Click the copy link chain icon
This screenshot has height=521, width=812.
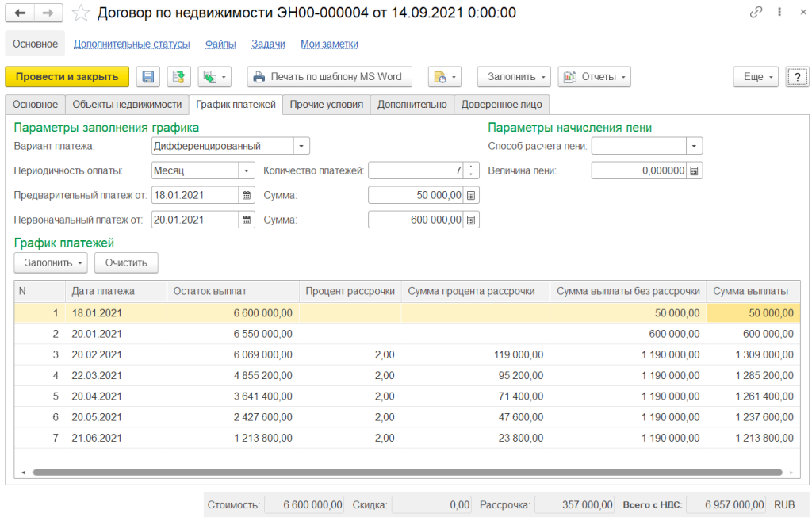756,13
